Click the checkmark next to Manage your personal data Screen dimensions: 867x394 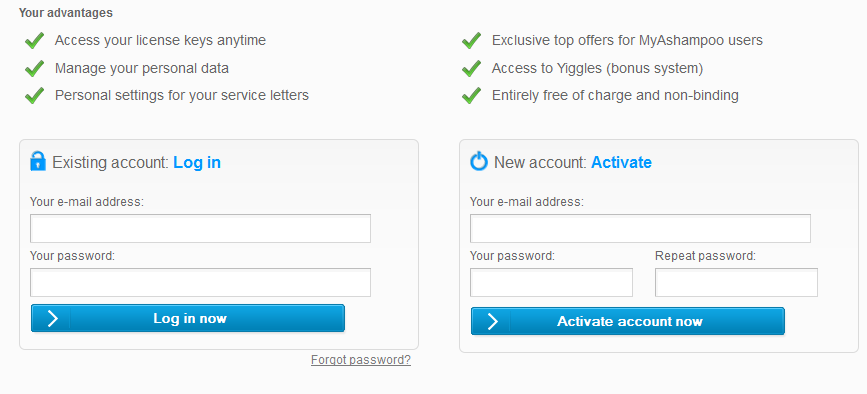[x=34, y=69]
